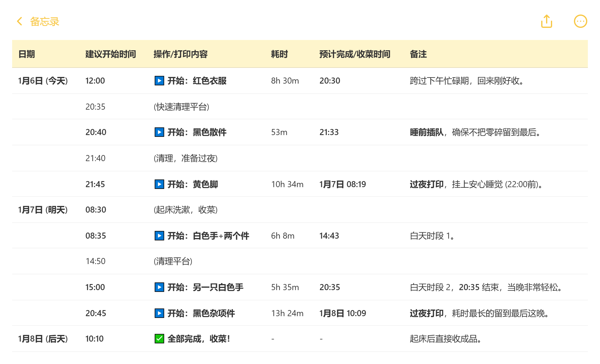Tap the share icon at top right
This screenshot has height=364, width=600.
547,21
